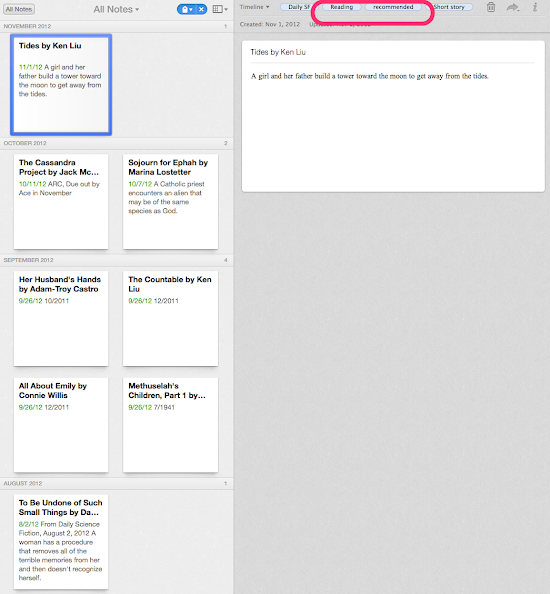Open Sojourn for Ephah note card
The height and width of the screenshot is (594, 550).
(170, 202)
